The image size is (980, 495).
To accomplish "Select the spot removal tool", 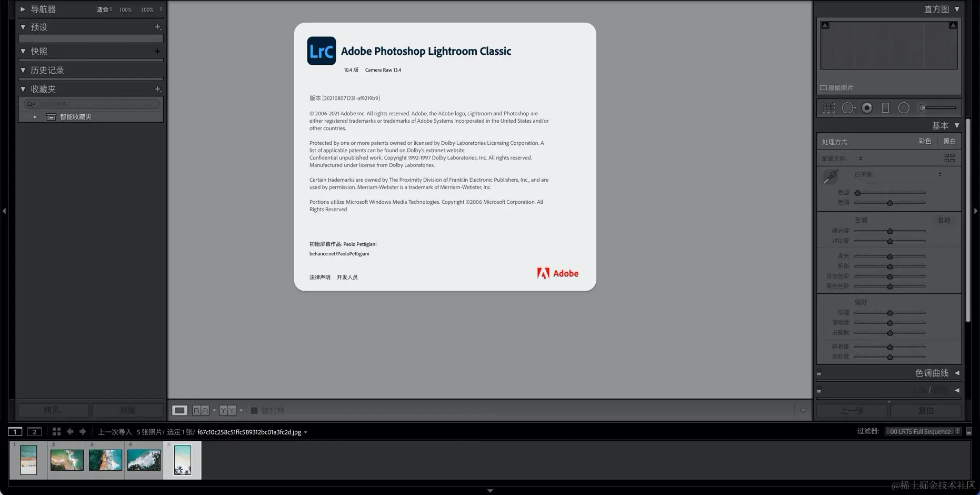I will (x=848, y=108).
